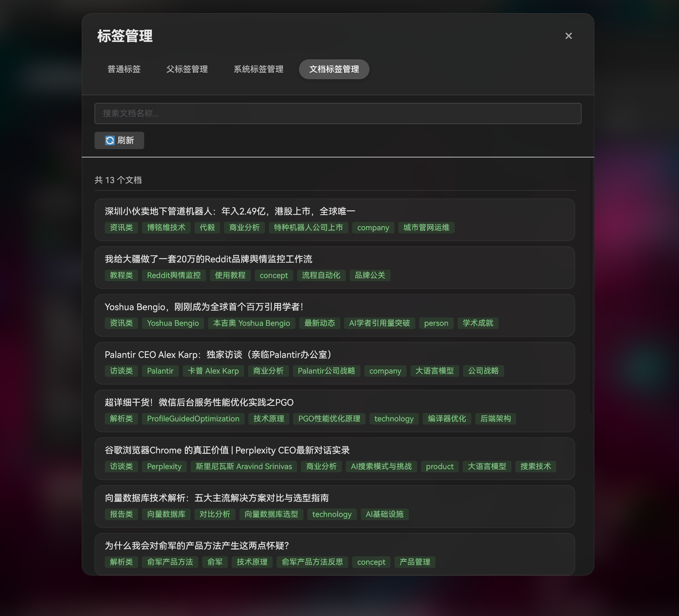Click the 博铭维技术 tag
The width and height of the screenshot is (679, 616).
[166, 227]
